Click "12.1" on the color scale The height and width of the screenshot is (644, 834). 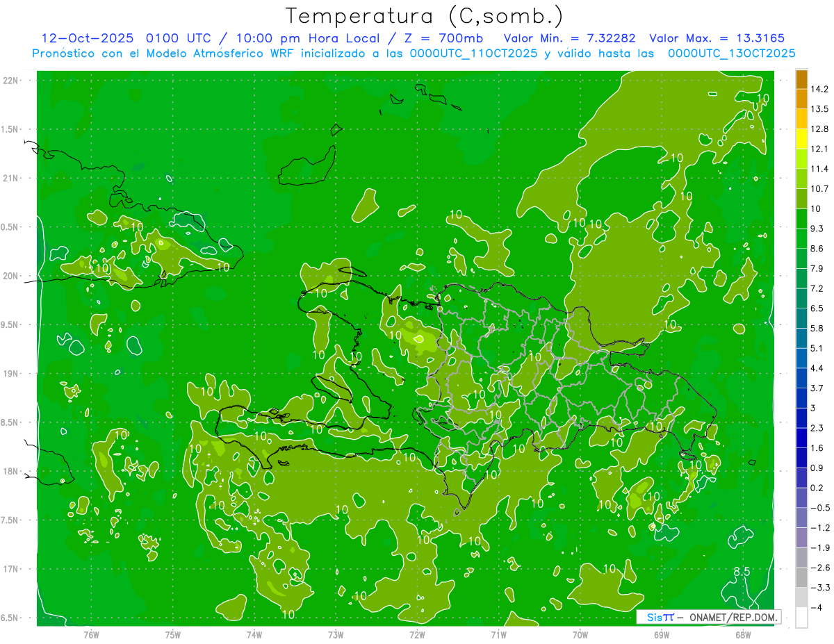819,149
